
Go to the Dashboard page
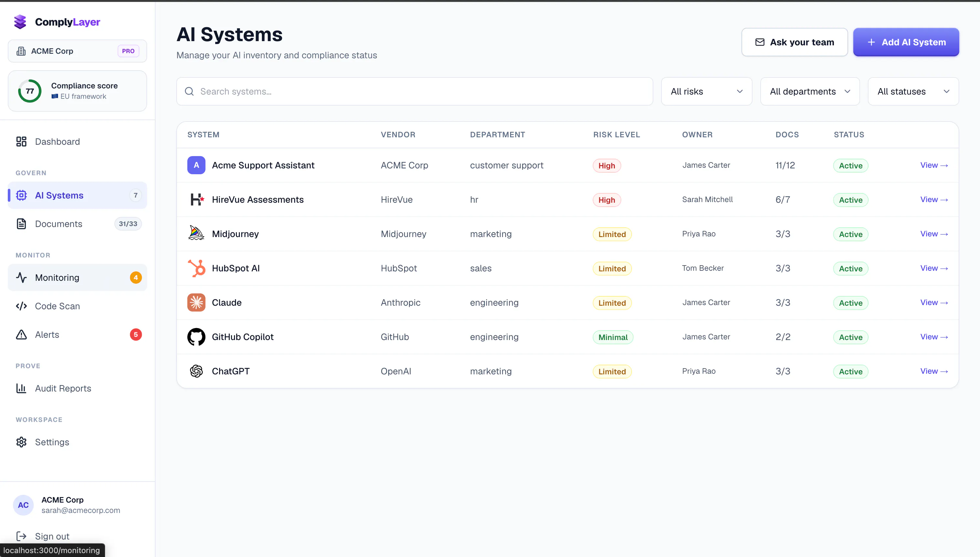tap(77, 142)
